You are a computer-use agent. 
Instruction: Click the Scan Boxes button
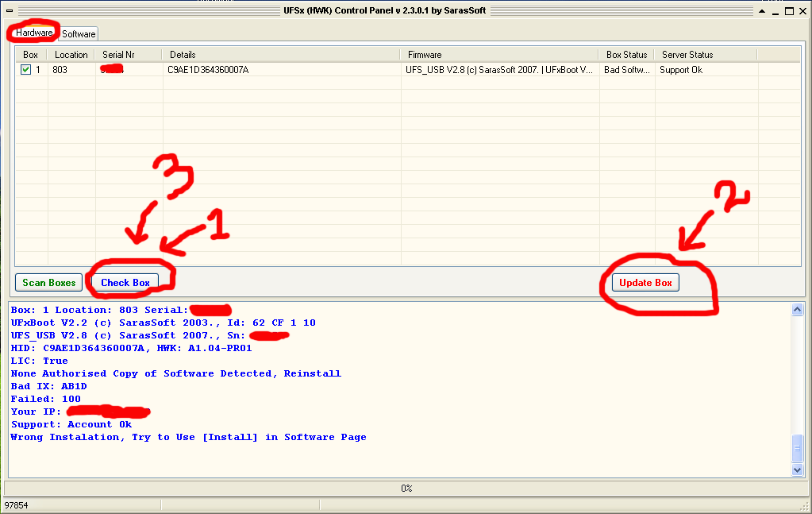pos(48,282)
